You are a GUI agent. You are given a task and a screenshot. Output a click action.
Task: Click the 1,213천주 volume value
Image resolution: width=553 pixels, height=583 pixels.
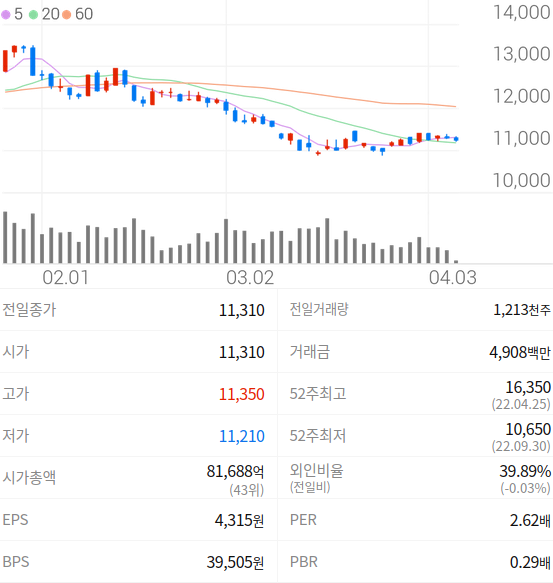point(521,310)
